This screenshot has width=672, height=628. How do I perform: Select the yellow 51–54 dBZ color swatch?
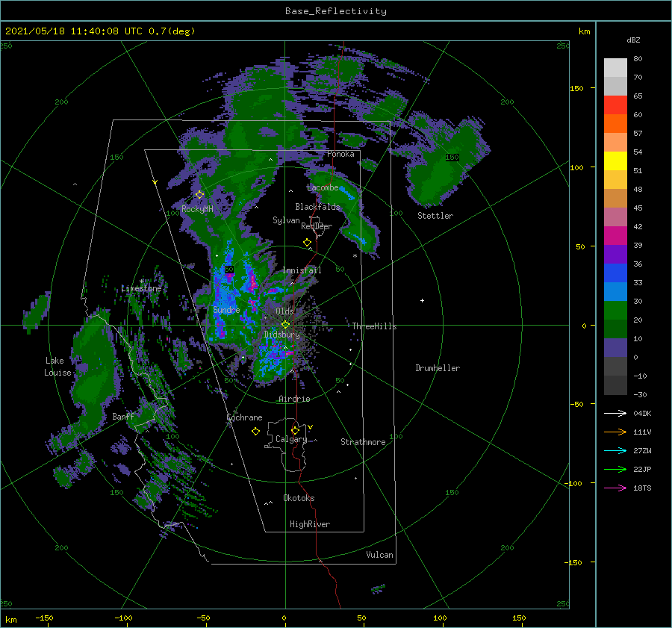[x=615, y=161]
